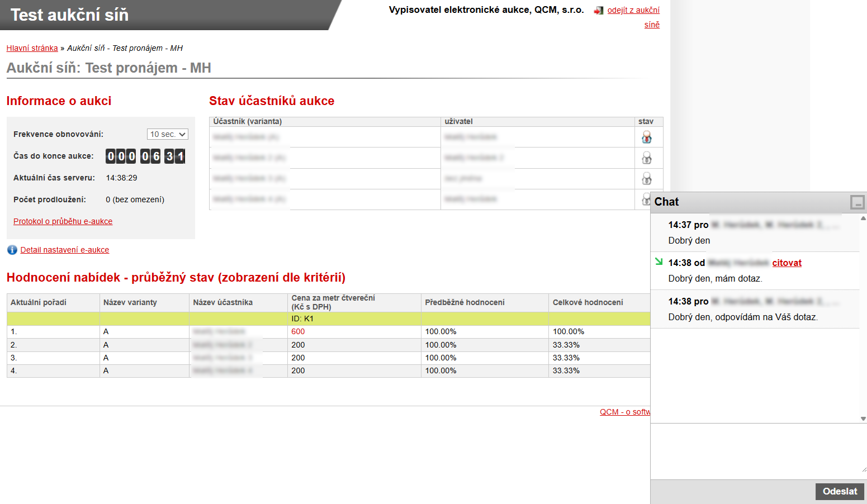The height and width of the screenshot is (504, 867).
Task: Click the QCM - o softwaru footer link
Action: click(624, 412)
